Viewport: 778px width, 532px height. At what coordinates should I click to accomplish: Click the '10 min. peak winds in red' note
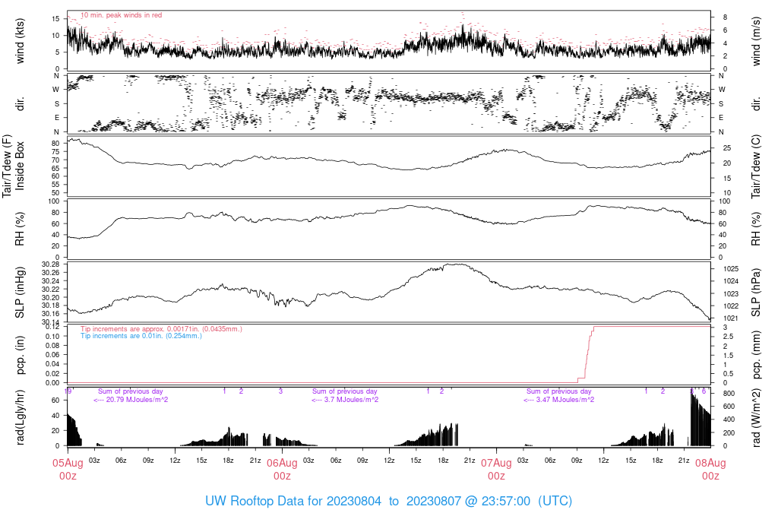pos(121,15)
